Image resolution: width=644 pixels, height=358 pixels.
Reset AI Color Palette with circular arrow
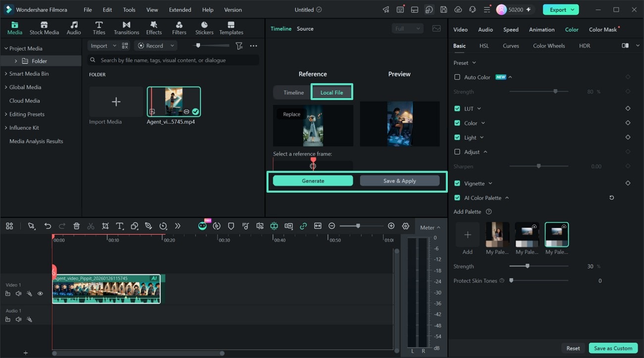(x=611, y=198)
